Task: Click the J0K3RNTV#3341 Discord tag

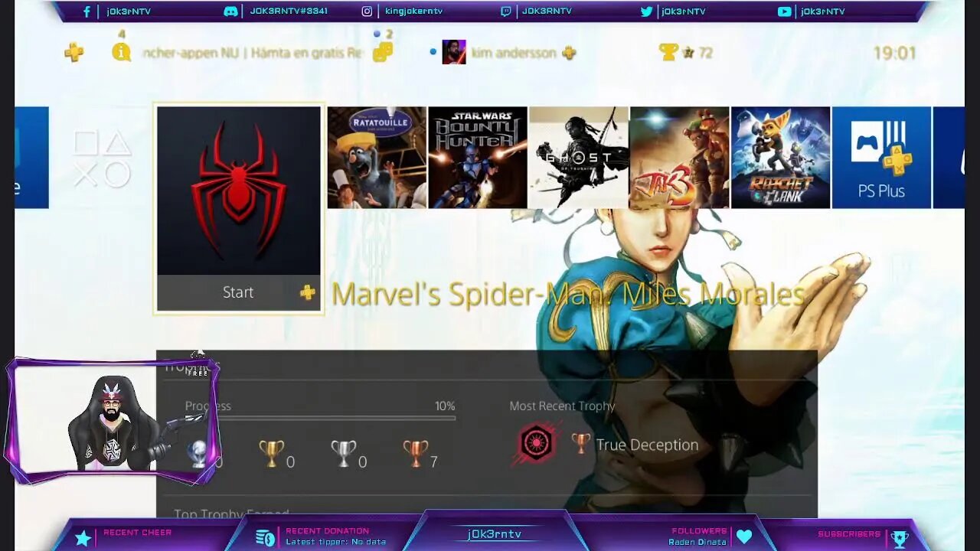Action: click(289, 11)
